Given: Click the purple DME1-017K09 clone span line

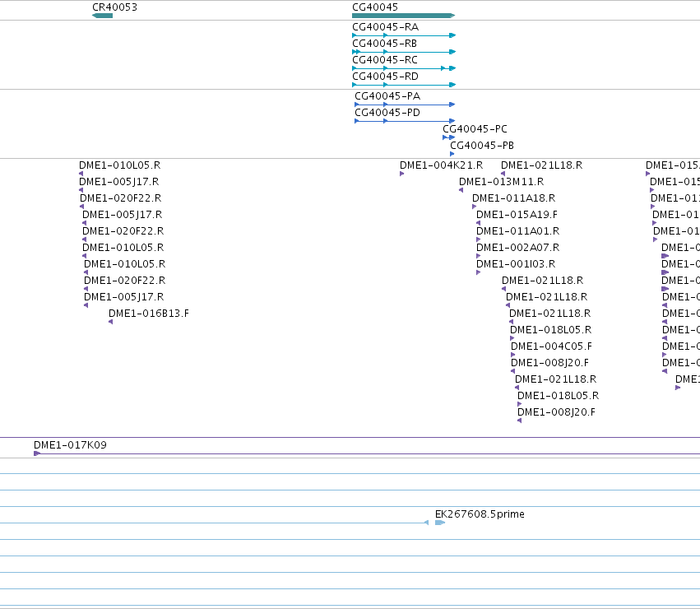Looking at the screenshot, I should click(x=367, y=454).
